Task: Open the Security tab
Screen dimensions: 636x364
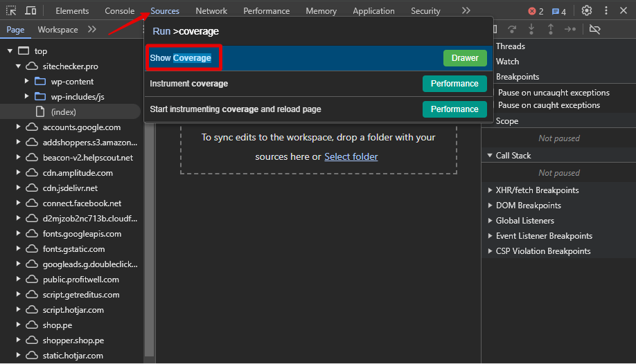Action: (x=425, y=11)
